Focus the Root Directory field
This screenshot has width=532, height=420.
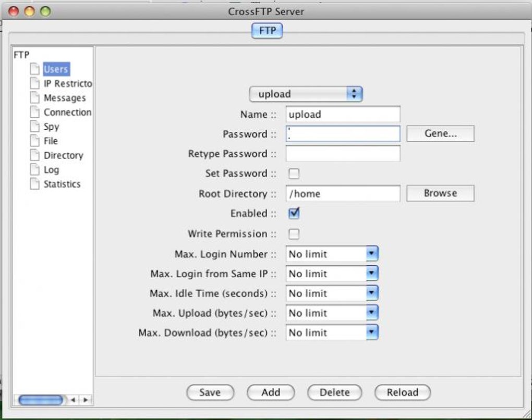[x=343, y=193]
